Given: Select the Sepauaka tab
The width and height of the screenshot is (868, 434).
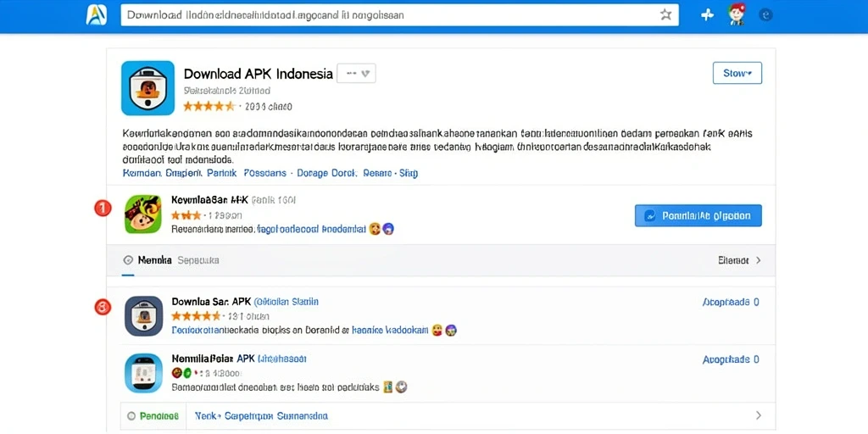Looking at the screenshot, I should point(198,259).
